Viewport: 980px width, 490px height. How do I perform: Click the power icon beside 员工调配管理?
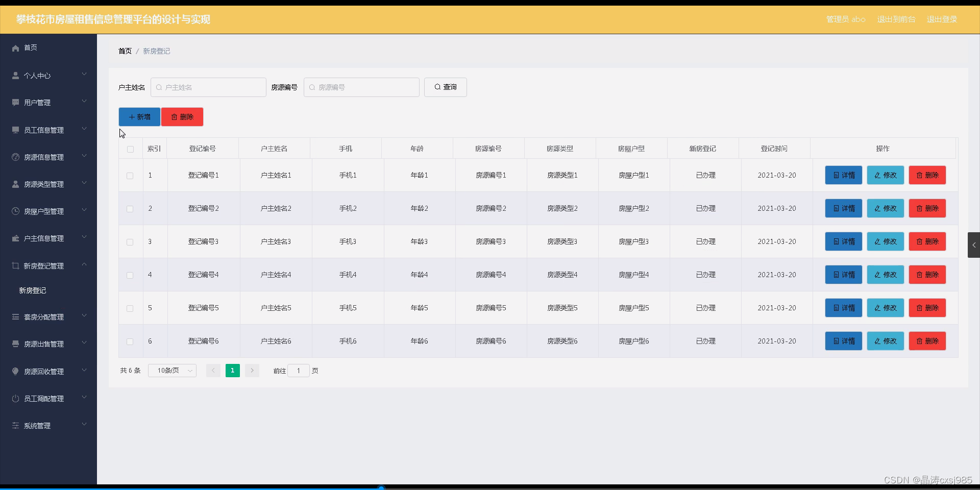click(x=15, y=399)
